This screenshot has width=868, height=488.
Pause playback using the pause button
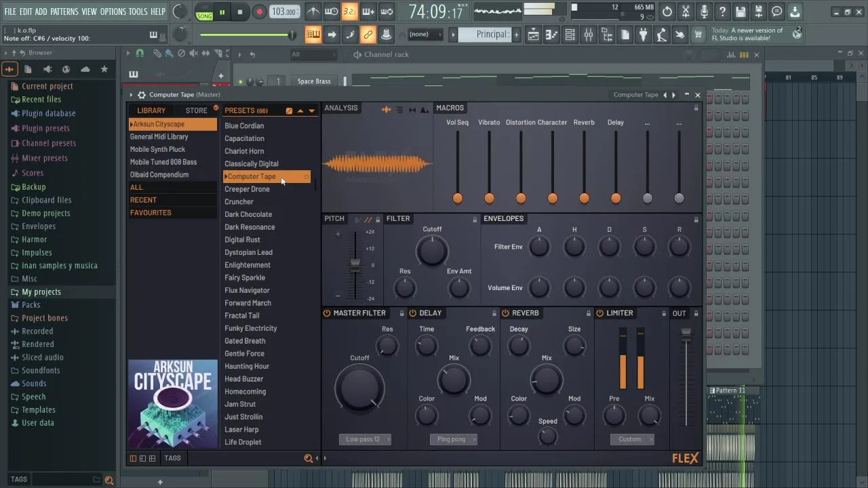222,12
